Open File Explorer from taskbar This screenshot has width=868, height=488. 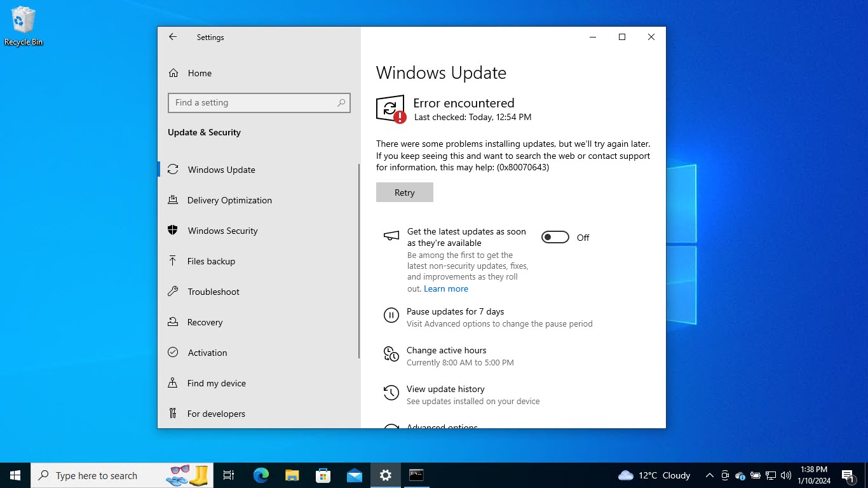click(x=292, y=475)
